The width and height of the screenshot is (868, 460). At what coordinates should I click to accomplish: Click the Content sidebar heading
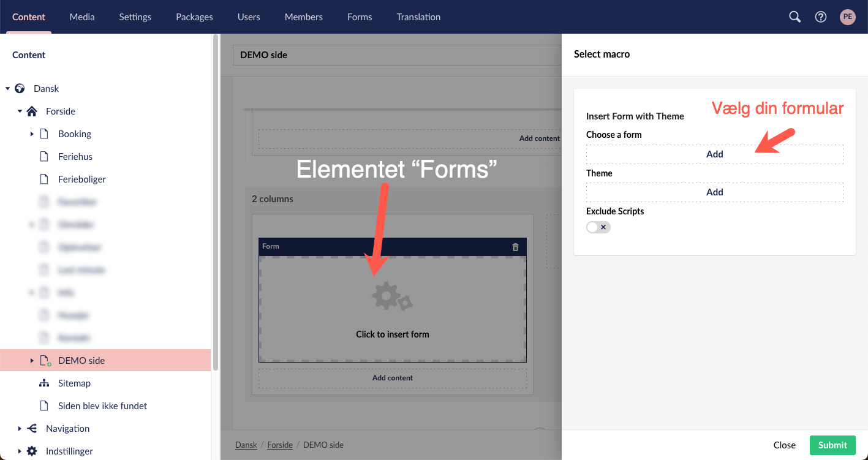[x=29, y=55]
